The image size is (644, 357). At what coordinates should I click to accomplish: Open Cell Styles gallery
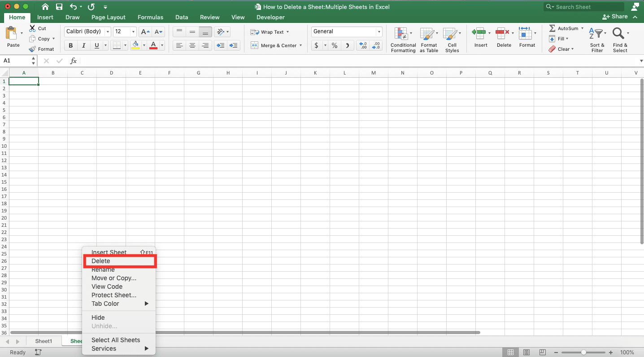(x=452, y=40)
